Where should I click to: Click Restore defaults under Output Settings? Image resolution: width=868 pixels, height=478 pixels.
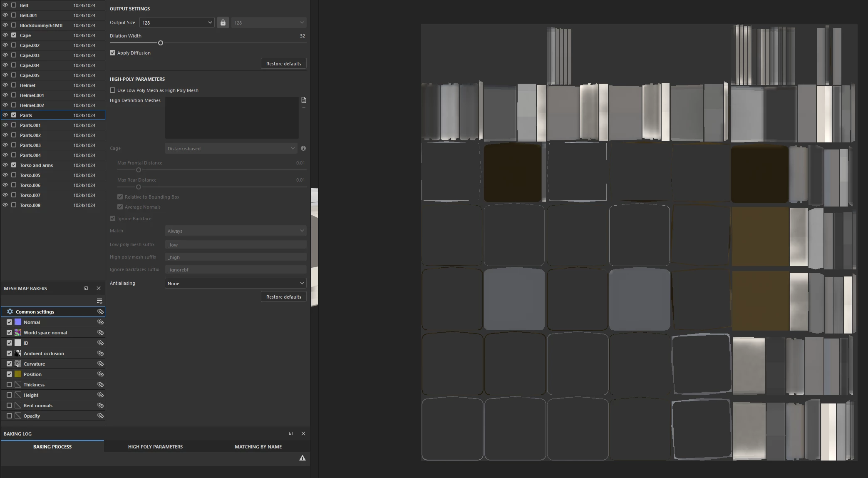coord(283,64)
